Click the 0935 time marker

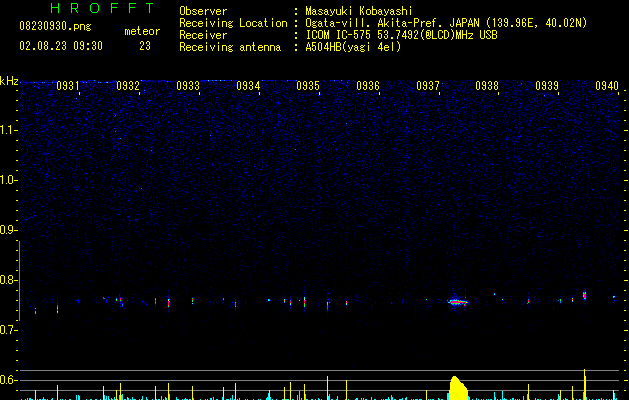(308, 86)
